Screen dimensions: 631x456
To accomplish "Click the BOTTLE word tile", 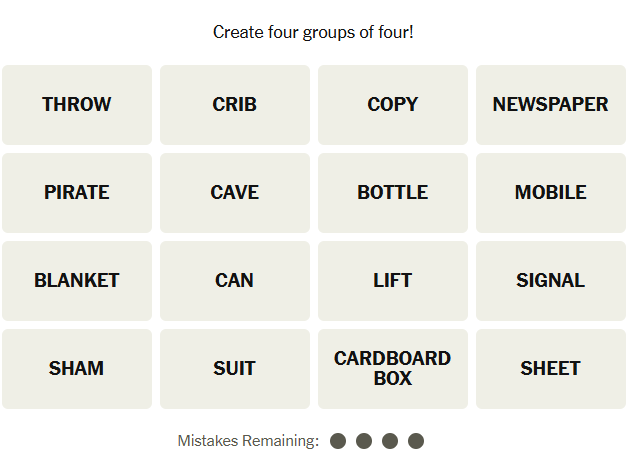I will (393, 193).
